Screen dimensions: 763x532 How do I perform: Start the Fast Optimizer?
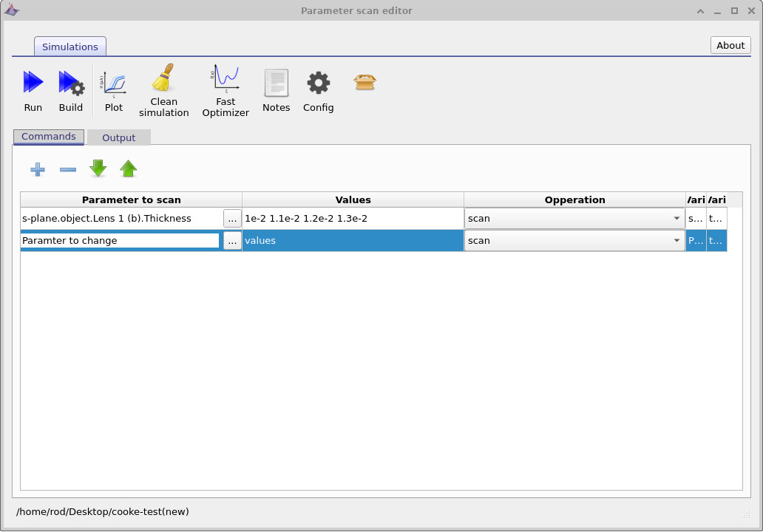[x=225, y=80]
